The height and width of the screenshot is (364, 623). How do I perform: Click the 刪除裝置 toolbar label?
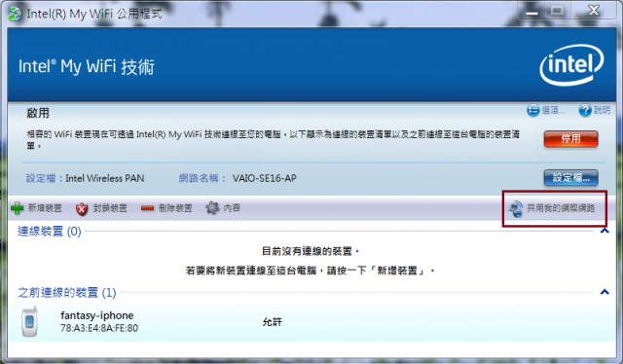click(175, 208)
